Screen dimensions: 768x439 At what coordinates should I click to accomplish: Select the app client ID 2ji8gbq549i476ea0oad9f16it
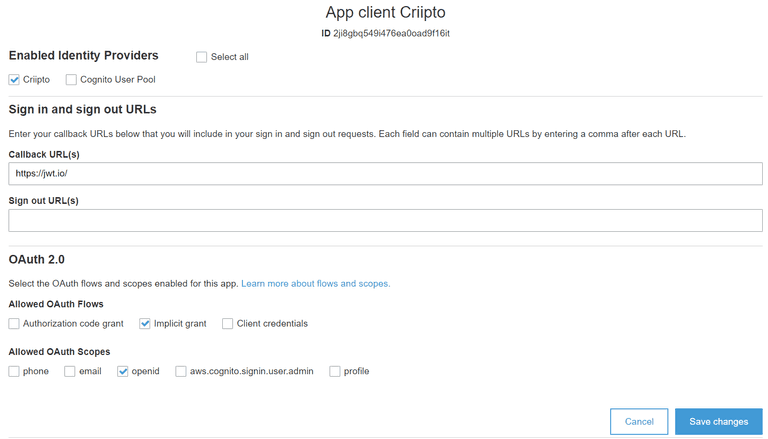click(x=391, y=33)
